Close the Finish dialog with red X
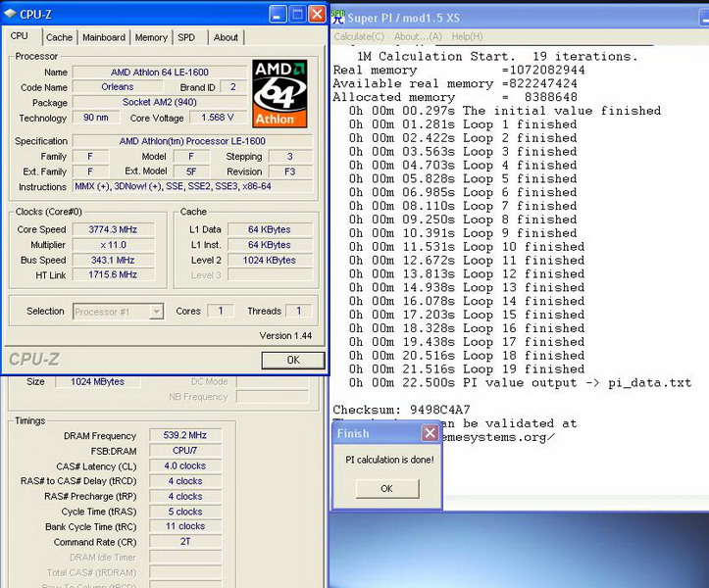Screen dimensions: 709x588 coord(430,433)
